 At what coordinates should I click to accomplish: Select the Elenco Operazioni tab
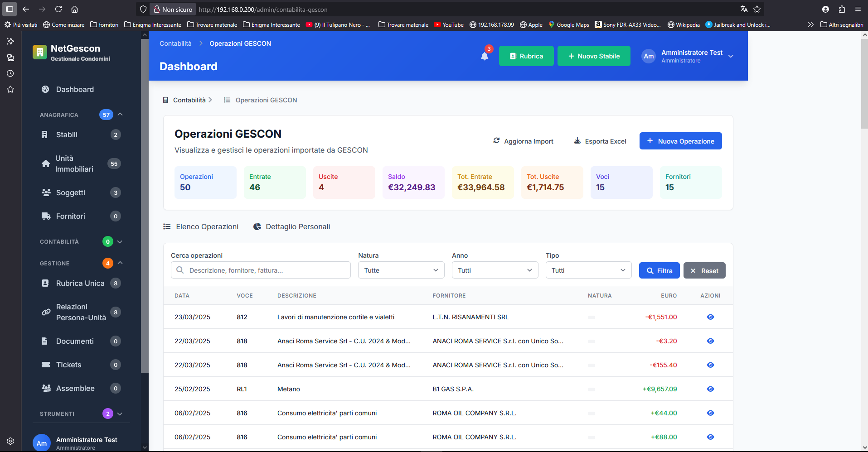[x=201, y=226]
